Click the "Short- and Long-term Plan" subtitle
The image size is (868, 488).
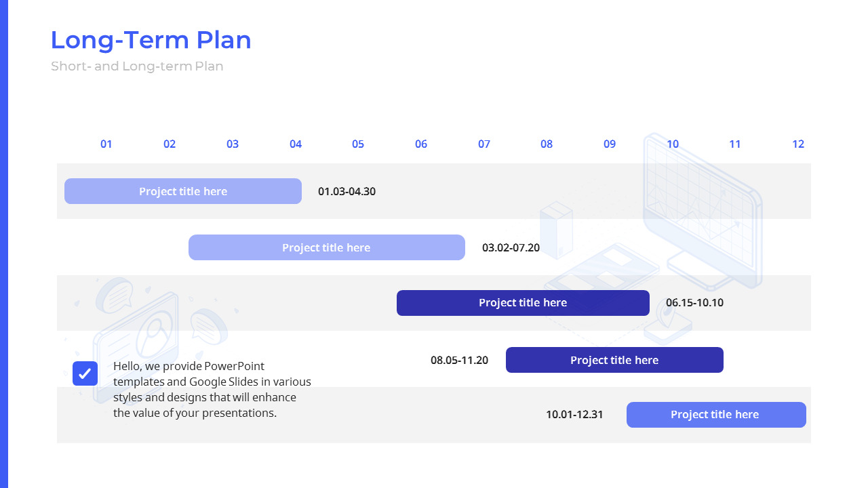point(137,66)
